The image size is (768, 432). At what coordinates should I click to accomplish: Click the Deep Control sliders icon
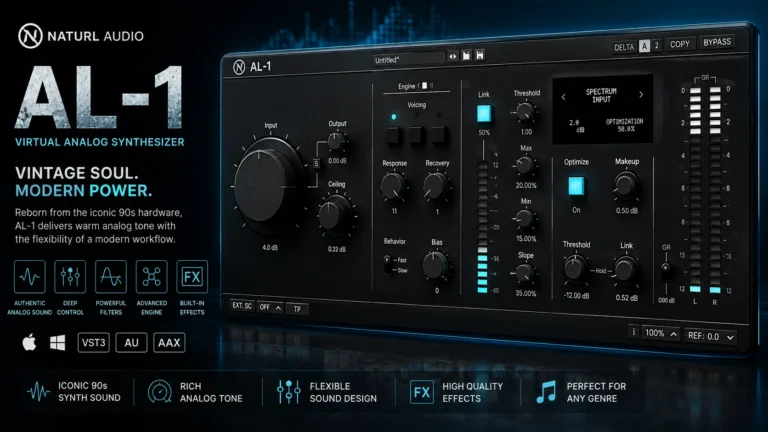pos(70,277)
